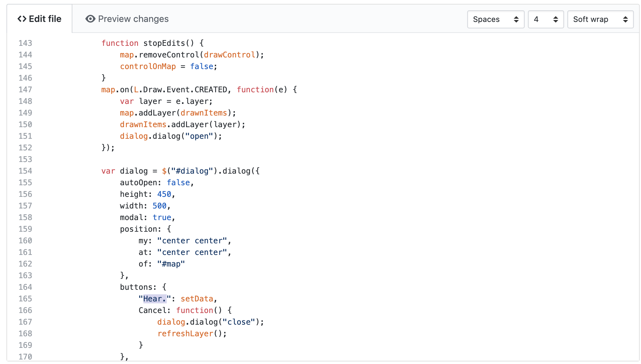Screen dimensions: 641x364
Task: Click on the width value 500
Action: (x=159, y=206)
